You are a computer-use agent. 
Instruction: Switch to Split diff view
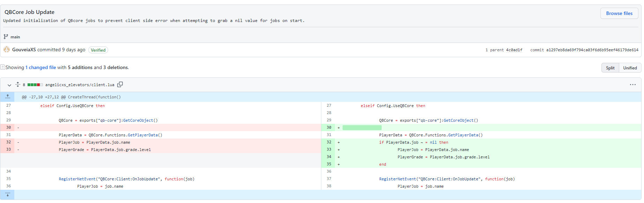[x=610, y=68]
